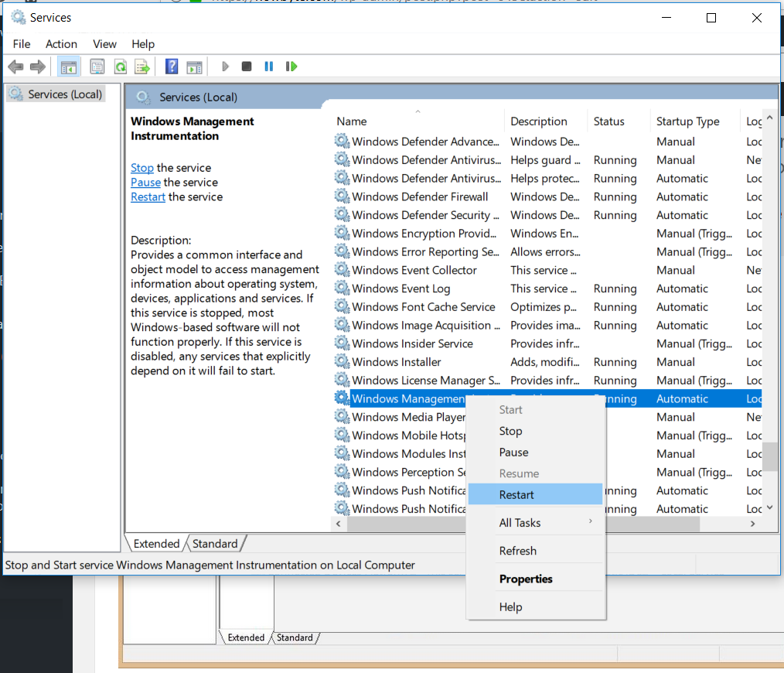Click the Restart the service link
784x673 pixels.
click(x=148, y=196)
